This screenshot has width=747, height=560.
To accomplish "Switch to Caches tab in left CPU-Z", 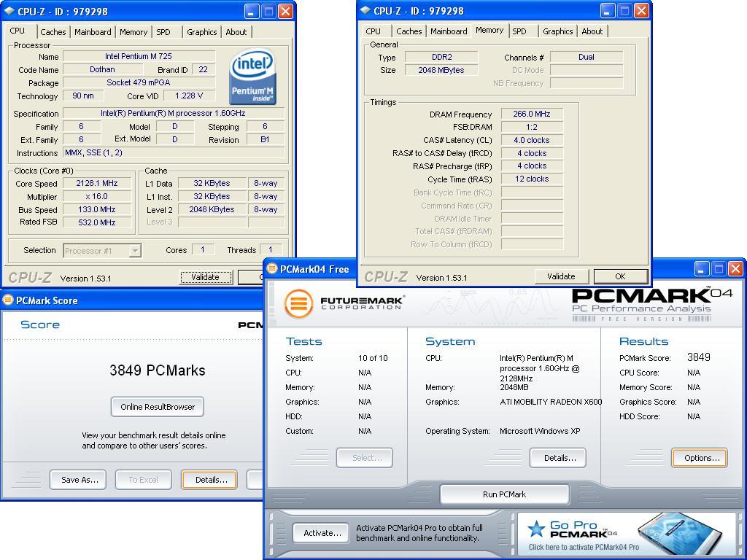I will (x=53, y=32).
